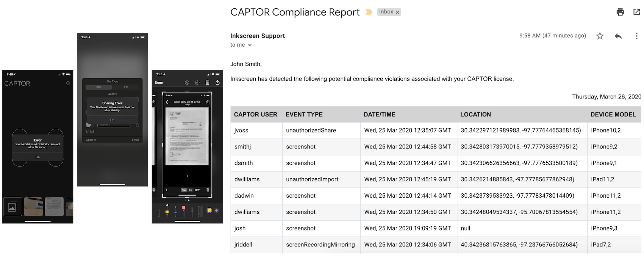Select the pink eraser markup tool
This screenshot has width=644, height=257.
click(184, 211)
